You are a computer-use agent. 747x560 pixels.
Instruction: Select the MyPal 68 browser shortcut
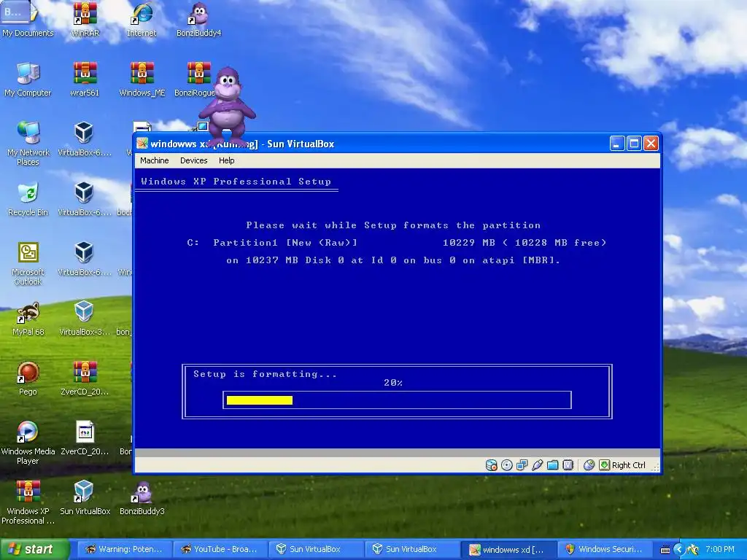(28, 319)
